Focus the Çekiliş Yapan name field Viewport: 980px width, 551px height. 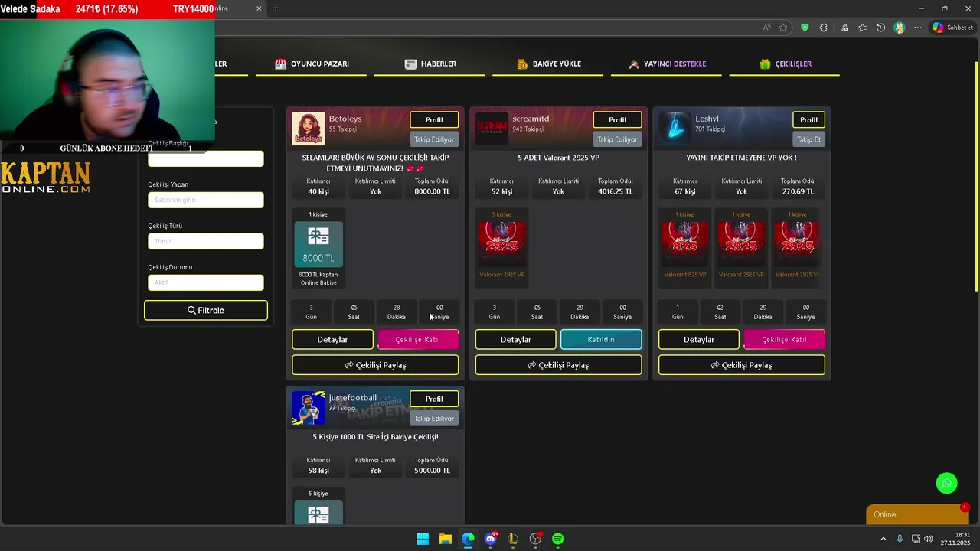pyautogui.click(x=206, y=200)
